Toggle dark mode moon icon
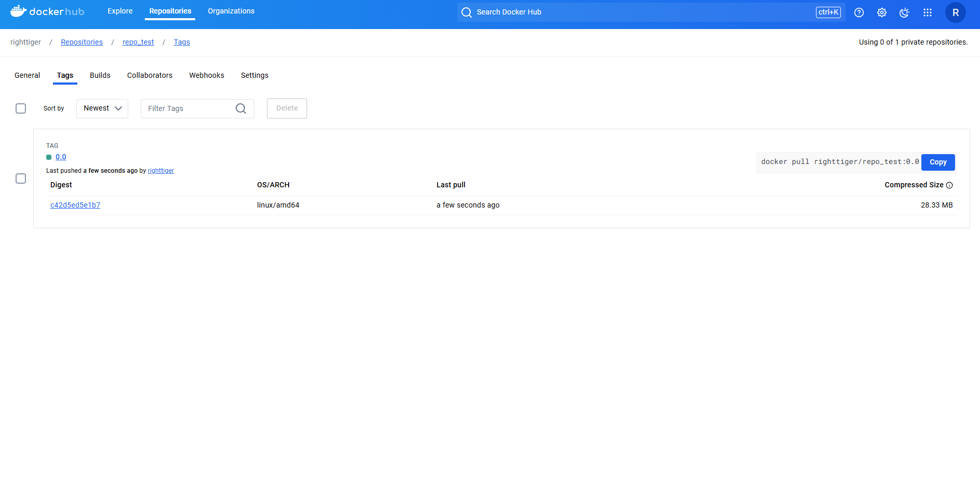 pos(905,12)
